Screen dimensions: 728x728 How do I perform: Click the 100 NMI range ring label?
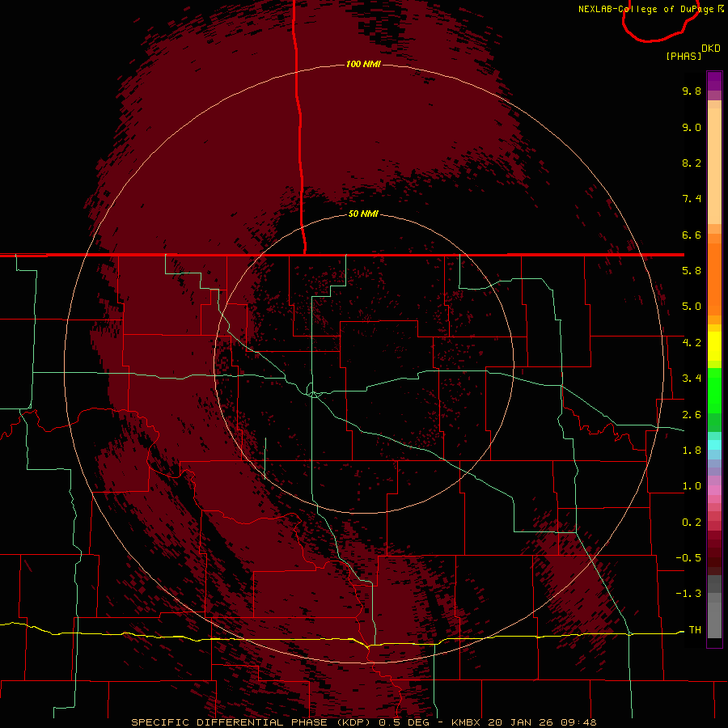point(363,64)
